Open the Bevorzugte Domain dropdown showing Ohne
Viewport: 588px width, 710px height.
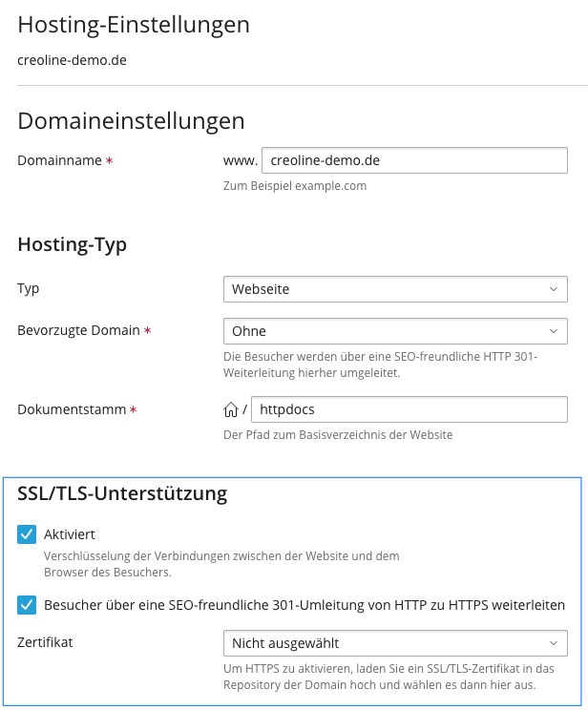pyautogui.click(x=395, y=331)
